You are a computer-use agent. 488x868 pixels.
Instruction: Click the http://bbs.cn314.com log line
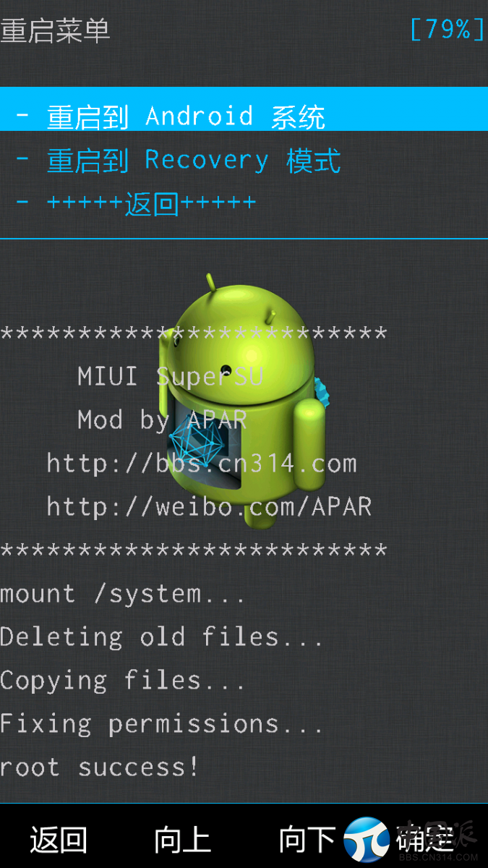pos(202,463)
